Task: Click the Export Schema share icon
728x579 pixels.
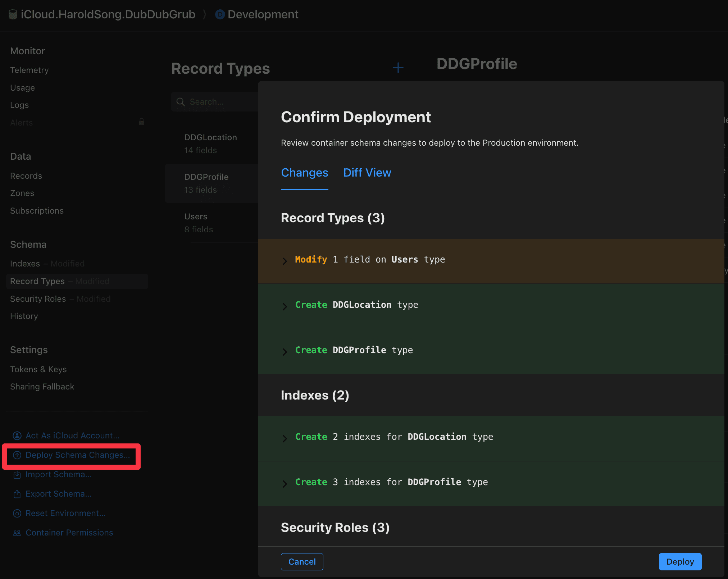Action: coord(17,494)
